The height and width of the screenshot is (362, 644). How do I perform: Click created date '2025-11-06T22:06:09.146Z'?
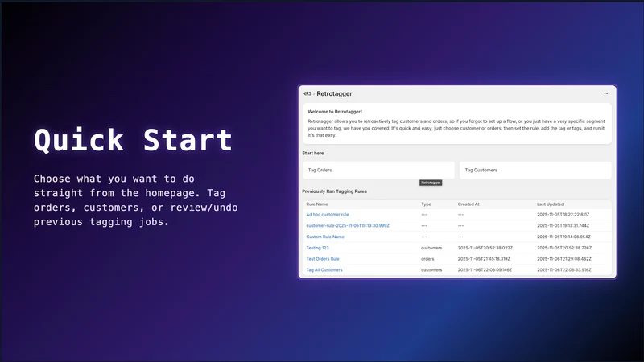coord(485,270)
